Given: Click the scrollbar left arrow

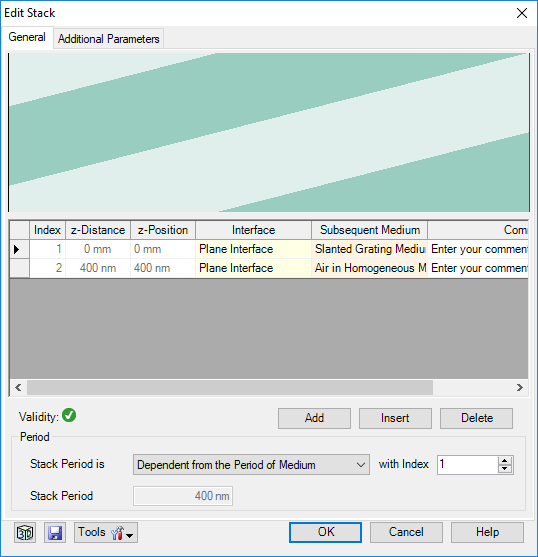Looking at the screenshot, I should click(18, 387).
